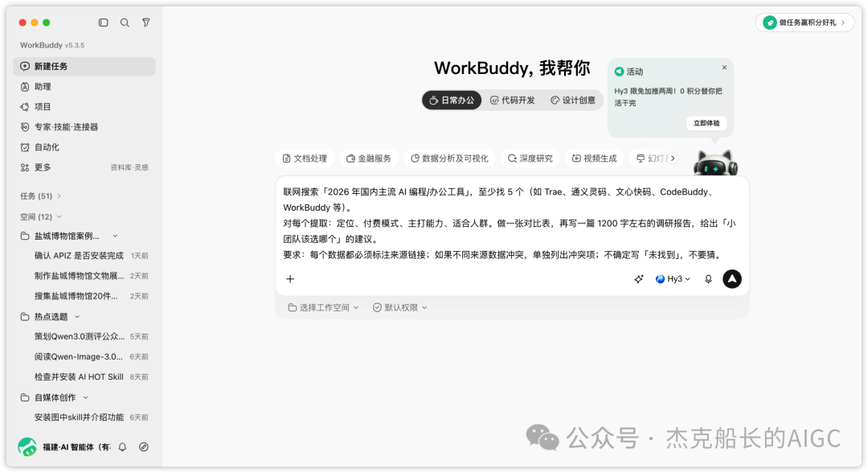Click the robot cat mascot
This screenshot has width=868, height=473.
[x=716, y=162]
